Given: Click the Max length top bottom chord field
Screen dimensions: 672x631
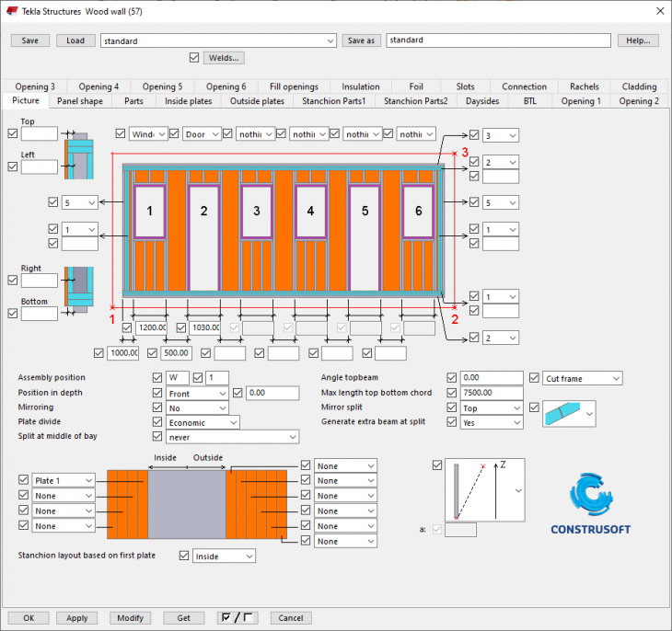Looking at the screenshot, I should coord(492,393).
